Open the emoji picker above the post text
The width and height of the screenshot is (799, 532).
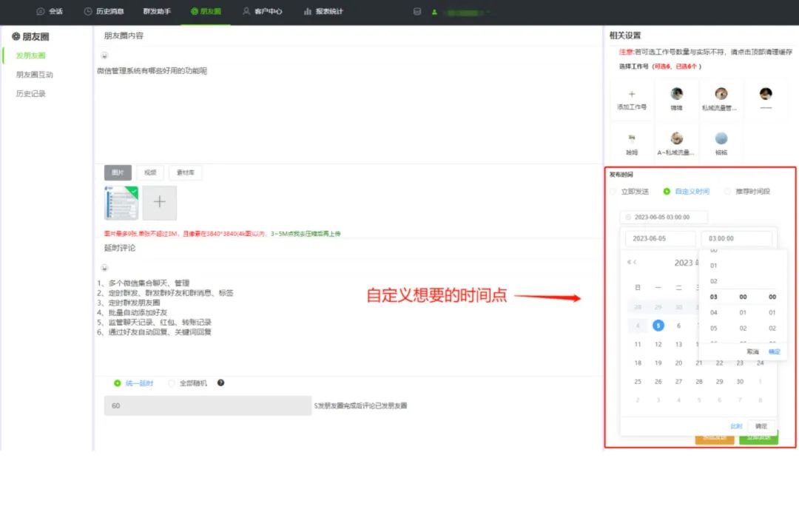(x=104, y=55)
